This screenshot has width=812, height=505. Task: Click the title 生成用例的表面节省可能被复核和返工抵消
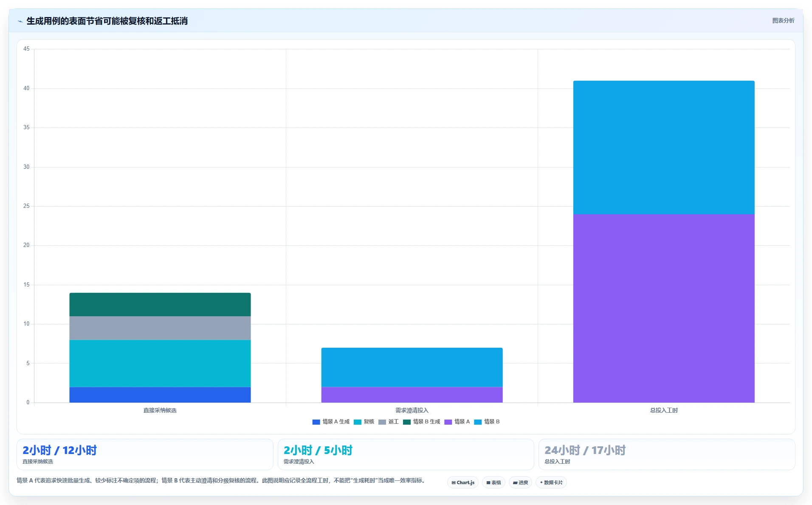107,21
